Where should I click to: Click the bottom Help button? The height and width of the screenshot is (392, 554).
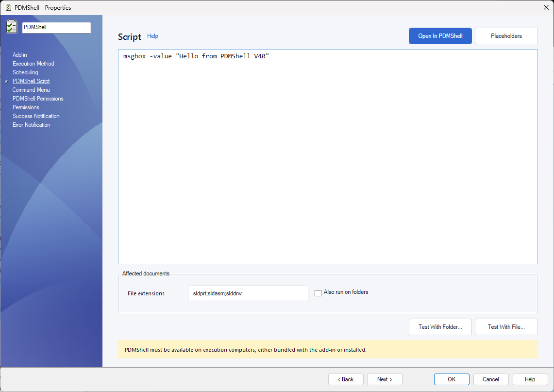click(530, 379)
